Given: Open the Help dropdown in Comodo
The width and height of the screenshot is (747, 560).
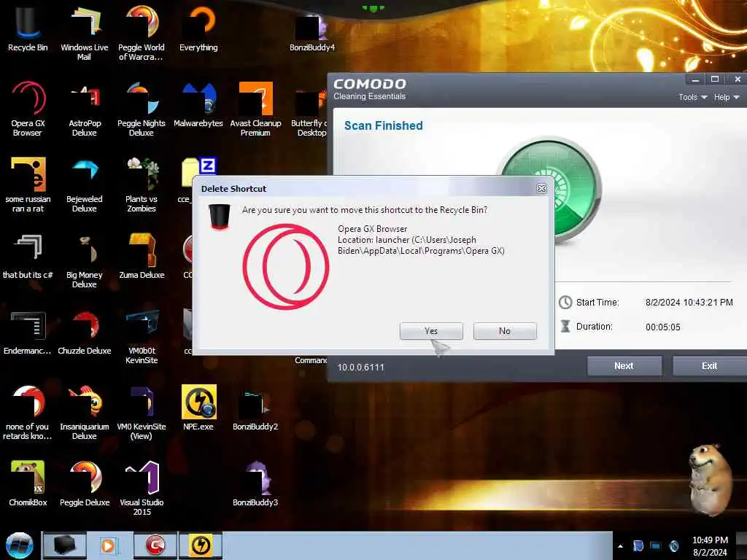Looking at the screenshot, I should click(727, 97).
